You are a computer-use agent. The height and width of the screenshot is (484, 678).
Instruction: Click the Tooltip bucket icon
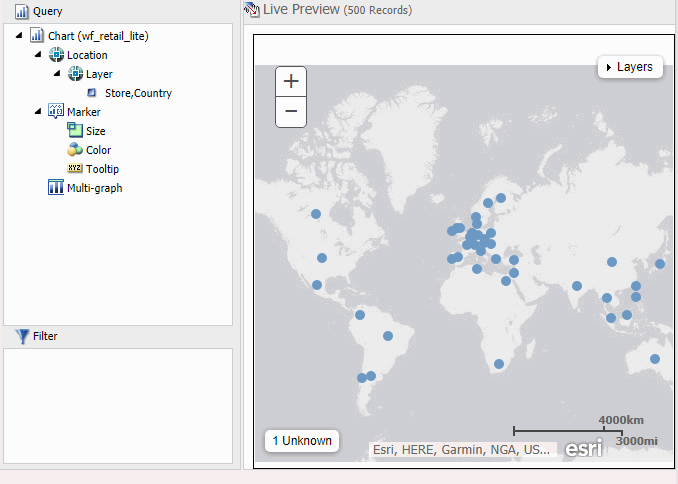coord(75,169)
